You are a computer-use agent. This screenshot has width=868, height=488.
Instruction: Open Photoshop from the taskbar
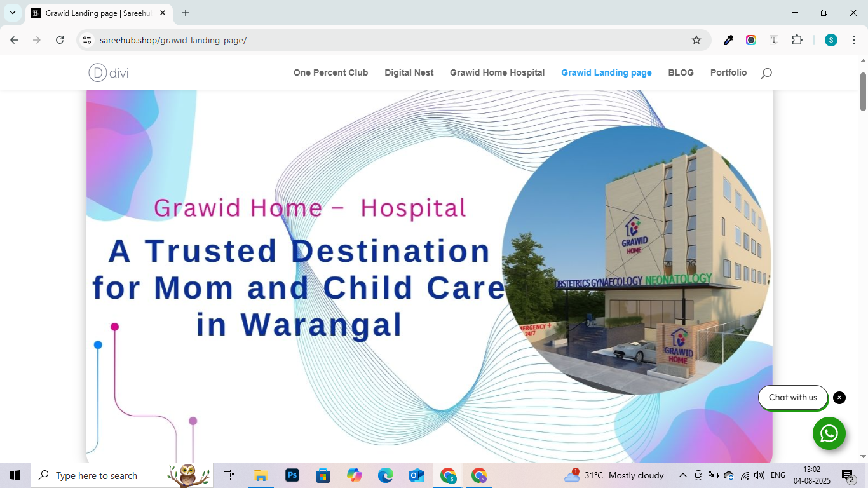(x=292, y=475)
